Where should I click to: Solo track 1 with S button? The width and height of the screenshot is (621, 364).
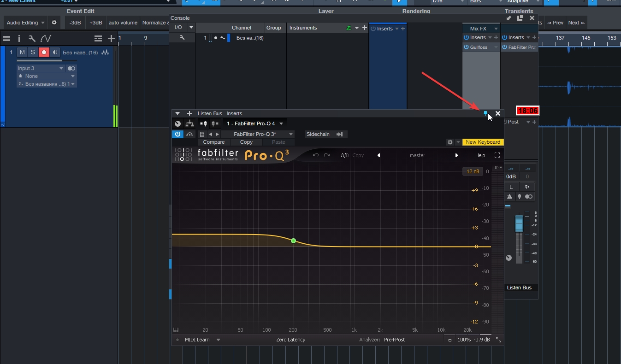[x=33, y=53]
